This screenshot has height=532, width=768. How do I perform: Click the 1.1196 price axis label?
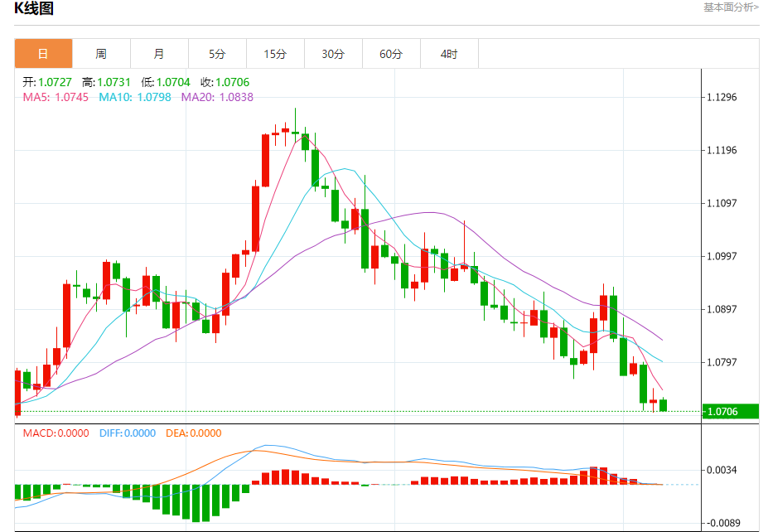point(722,150)
